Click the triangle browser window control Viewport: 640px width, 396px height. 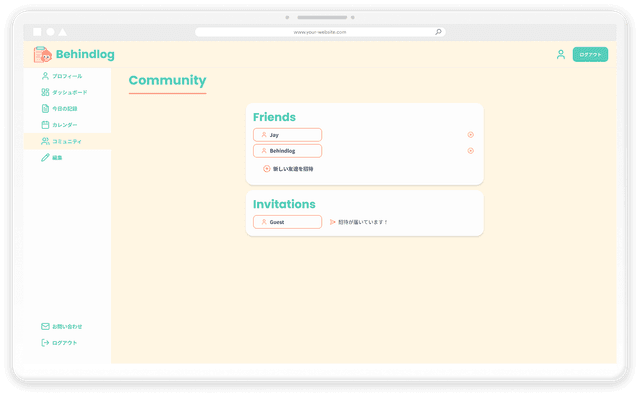pyautogui.click(x=62, y=32)
